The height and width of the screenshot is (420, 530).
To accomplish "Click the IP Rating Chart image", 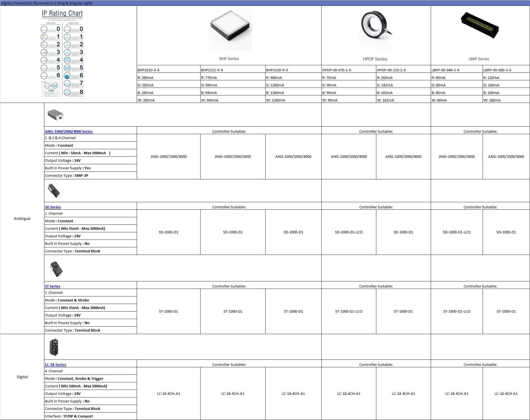I will point(62,54).
